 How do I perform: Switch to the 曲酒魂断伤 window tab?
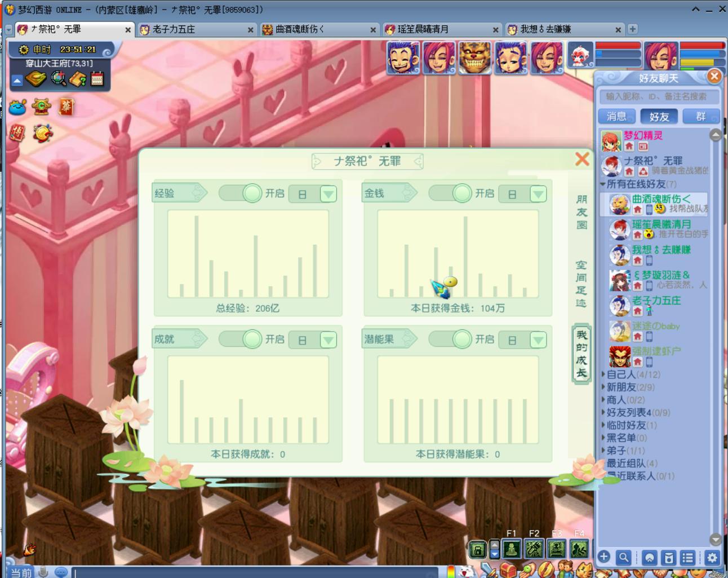pyautogui.click(x=319, y=29)
